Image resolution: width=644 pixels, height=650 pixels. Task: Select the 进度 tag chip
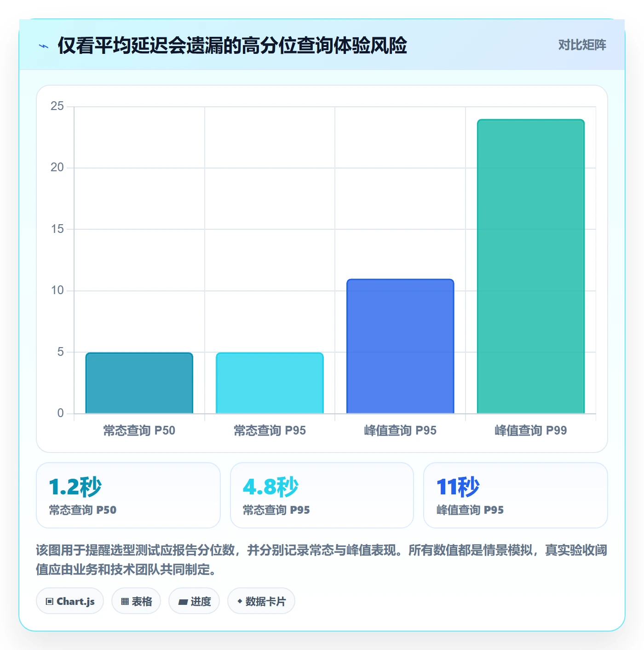point(194,601)
